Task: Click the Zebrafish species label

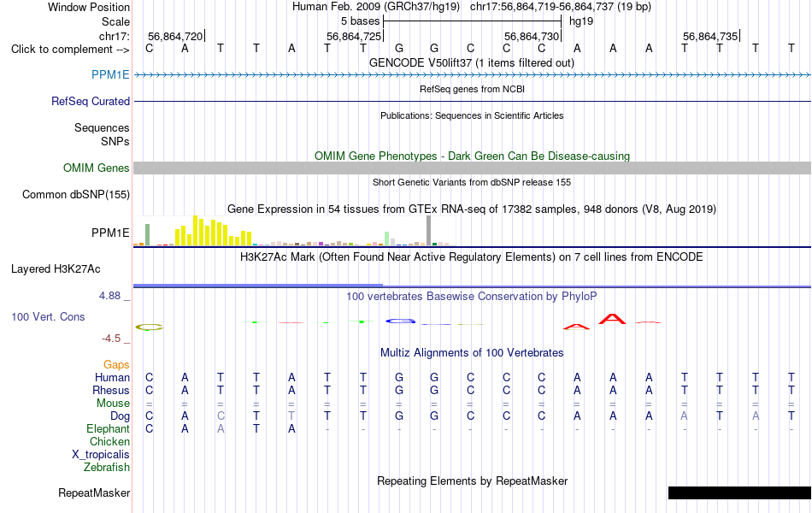Action: [x=107, y=468]
